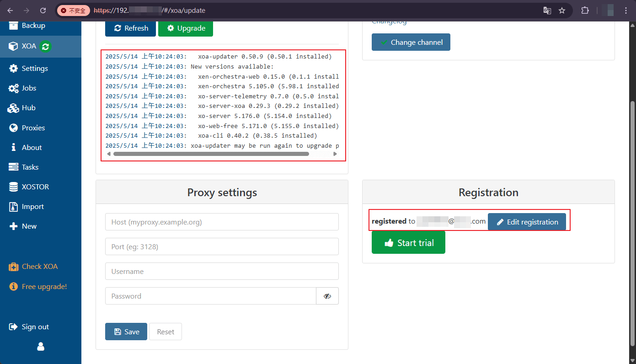
Task: Click the New plus icon
Action: coord(13,226)
